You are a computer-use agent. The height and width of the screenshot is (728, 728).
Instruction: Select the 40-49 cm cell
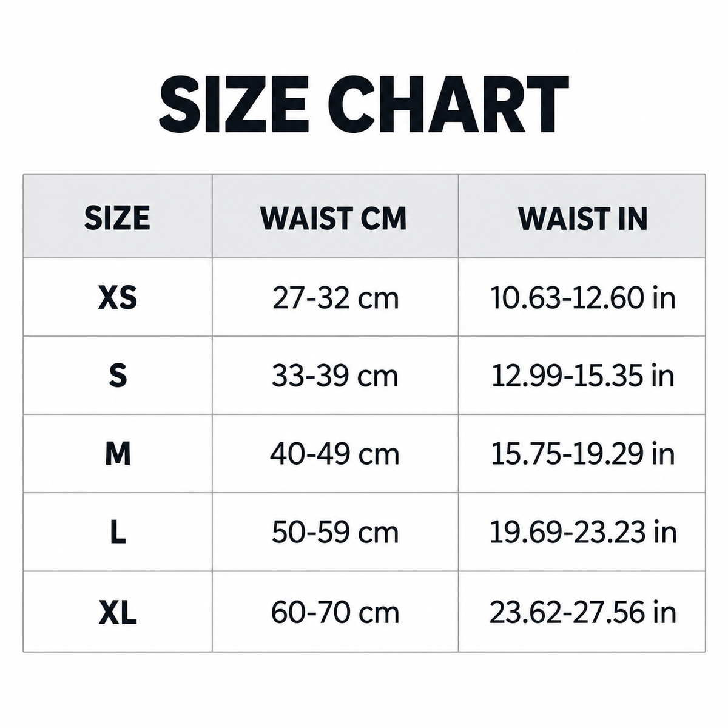tap(335, 454)
